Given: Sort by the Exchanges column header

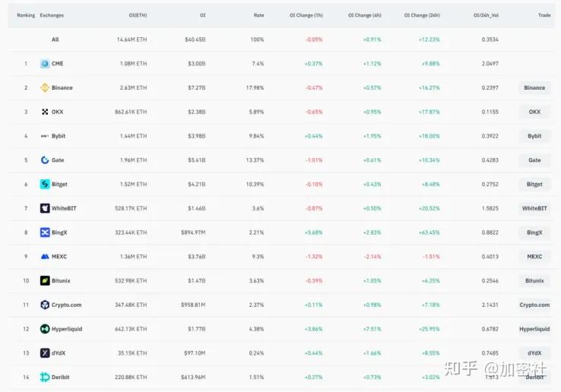Looking at the screenshot, I should coord(52,15).
